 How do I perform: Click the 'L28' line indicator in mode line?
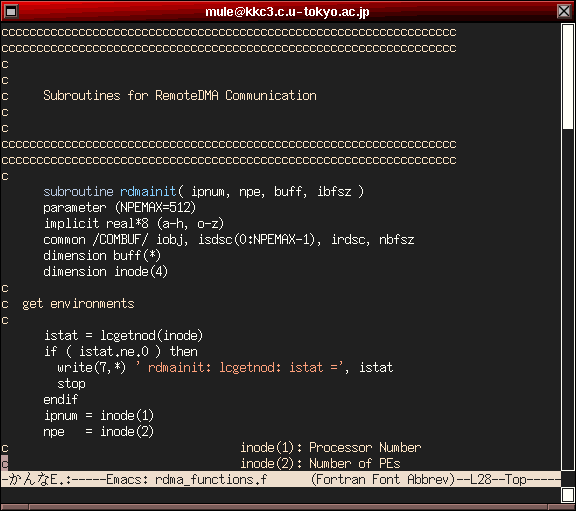tap(481, 479)
